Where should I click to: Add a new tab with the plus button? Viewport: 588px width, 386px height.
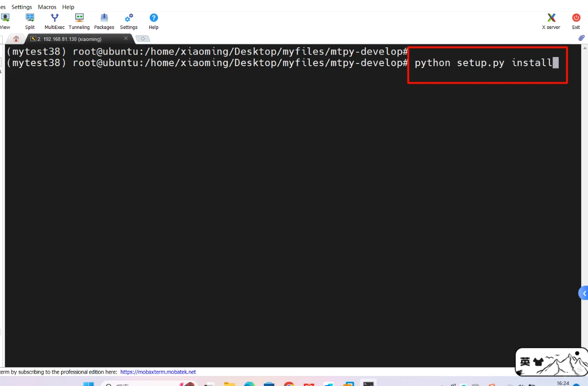(x=143, y=39)
